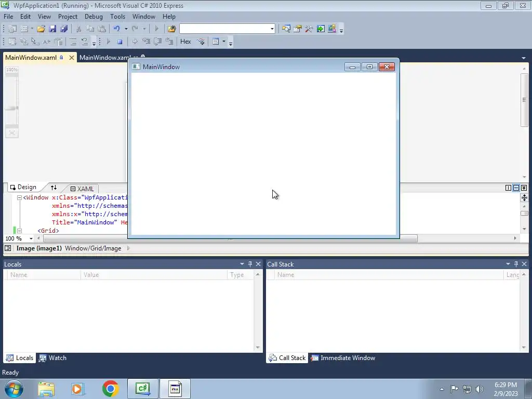Click the debug windows list icon

(216, 42)
